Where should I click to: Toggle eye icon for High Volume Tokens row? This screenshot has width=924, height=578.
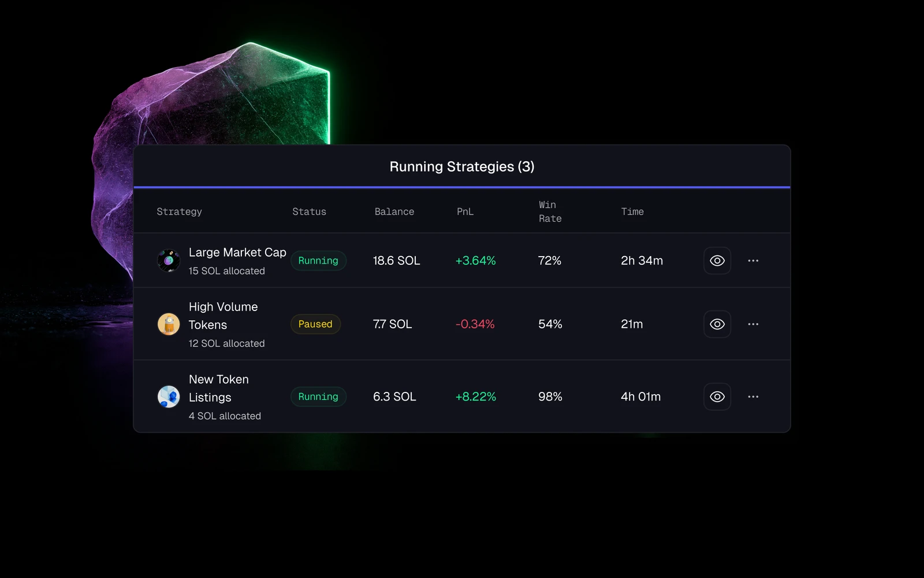(717, 324)
